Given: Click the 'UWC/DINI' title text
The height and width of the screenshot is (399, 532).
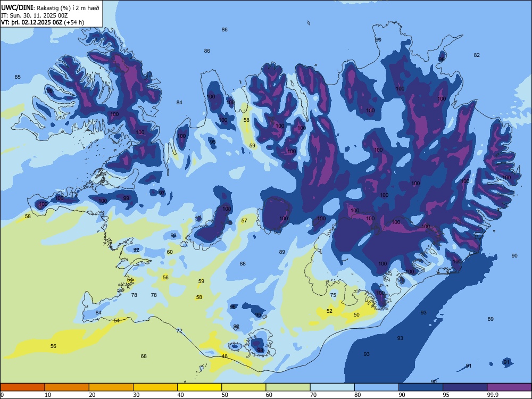Looking at the screenshot, I should [x=17, y=7].
